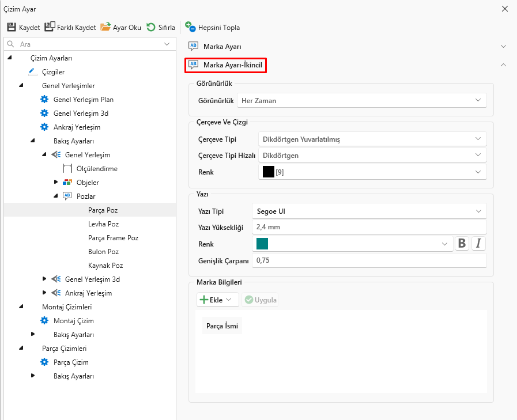Open settings with Ayar Oku folder icon
This screenshot has height=420, width=517.
(105, 27)
